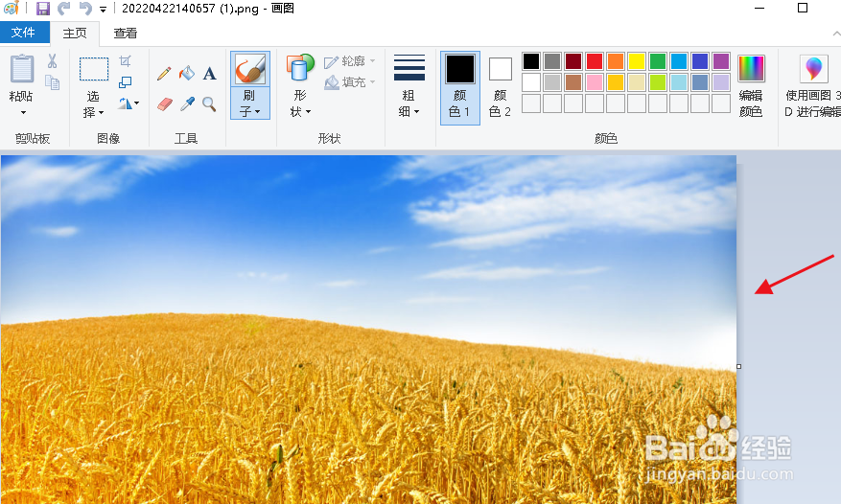841x504 pixels.
Task: Open 使用画图 3D 进行编辑
Action: click(x=813, y=86)
